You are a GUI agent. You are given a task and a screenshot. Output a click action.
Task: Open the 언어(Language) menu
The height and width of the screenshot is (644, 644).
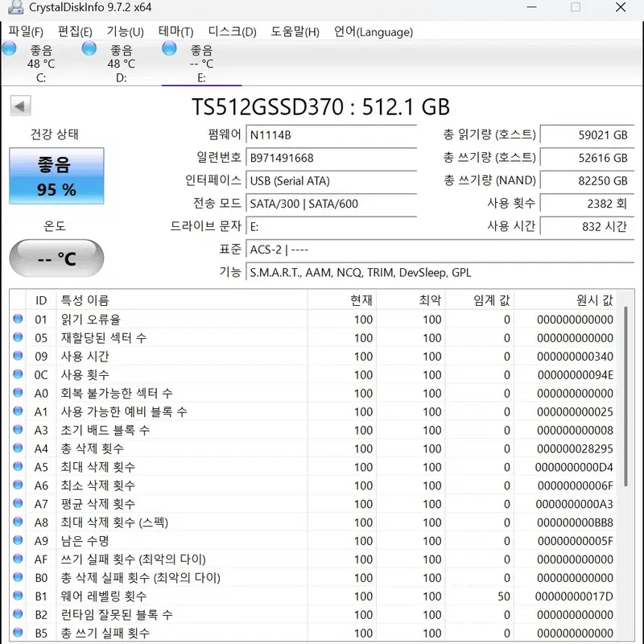point(373,31)
